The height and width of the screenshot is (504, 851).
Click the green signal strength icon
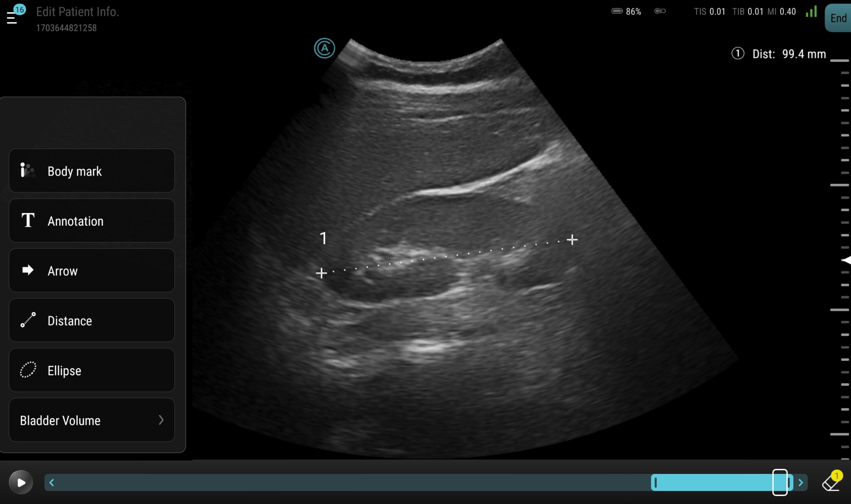[x=811, y=12]
